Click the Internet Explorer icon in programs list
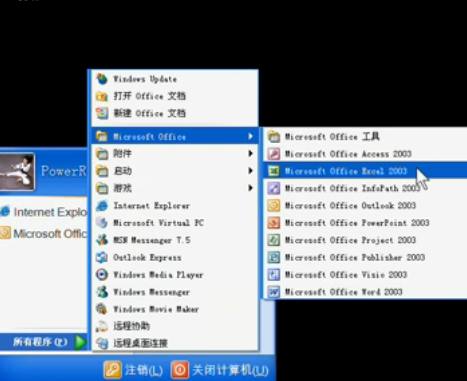The image size is (467, 381). (x=102, y=206)
